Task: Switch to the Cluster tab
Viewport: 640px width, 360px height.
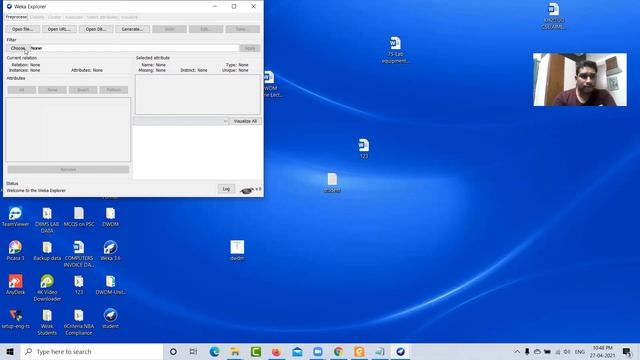Action: pyautogui.click(x=54, y=17)
